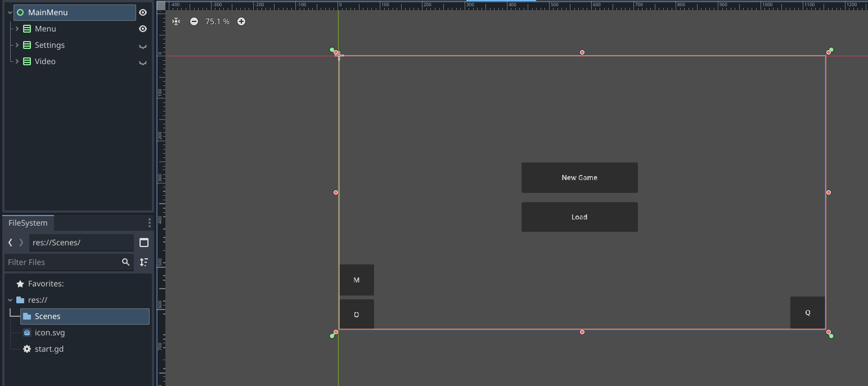Select the icon.svg file
Screen dimensions: 868x386
pyautogui.click(x=50, y=333)
